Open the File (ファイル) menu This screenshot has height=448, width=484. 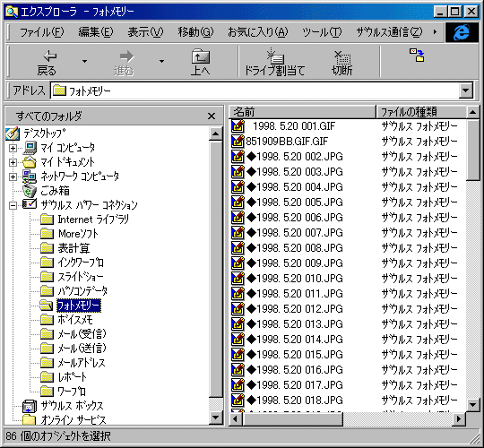click(x=41, y=32)
